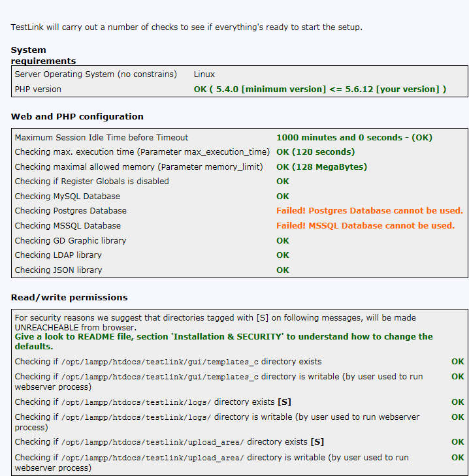Viewport: 469px width, 476px height.
Task: Click OK result for JSON library
Action: click(x=282, y=270)
